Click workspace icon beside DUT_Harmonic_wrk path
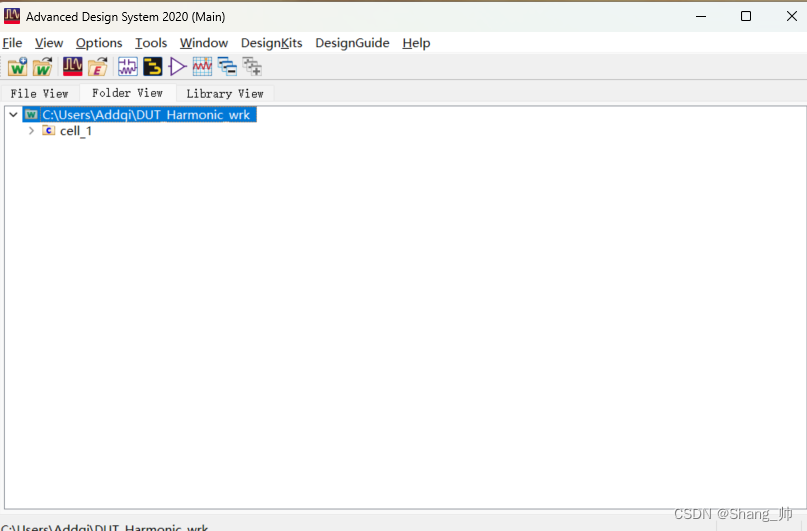 (x=31, y=114)
